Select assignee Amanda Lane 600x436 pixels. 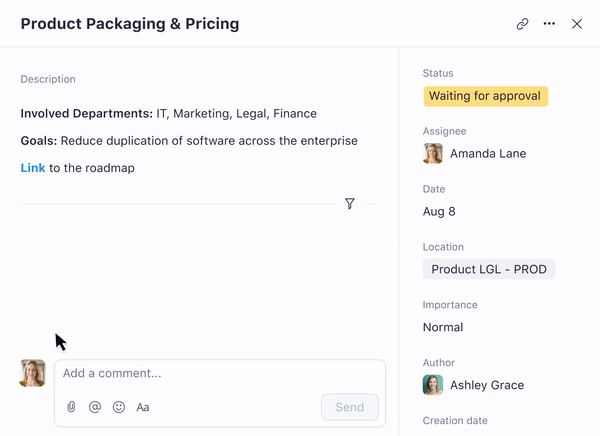[x=488, y=153]
